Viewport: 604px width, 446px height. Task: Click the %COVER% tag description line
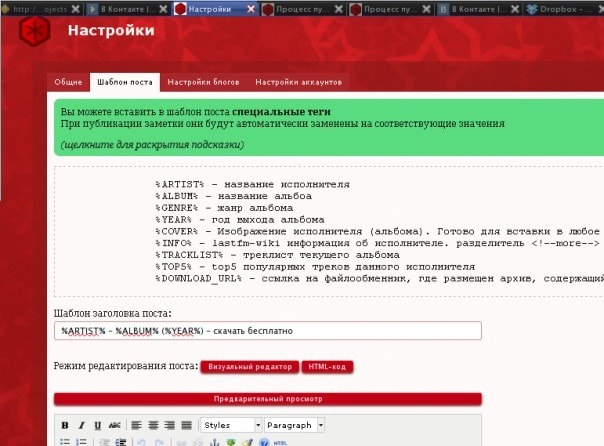[x=378, y=231]
